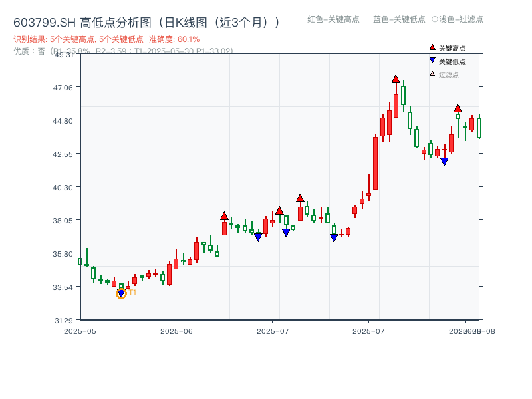Select the blue low triangle near the rightmost candles

pos(444,160)
